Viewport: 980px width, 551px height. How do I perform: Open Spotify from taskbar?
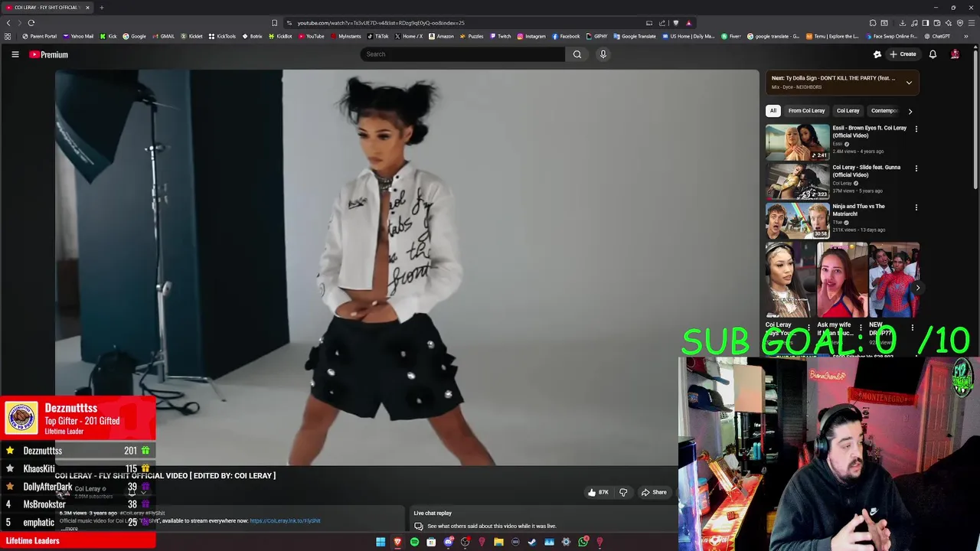[414, 542]
